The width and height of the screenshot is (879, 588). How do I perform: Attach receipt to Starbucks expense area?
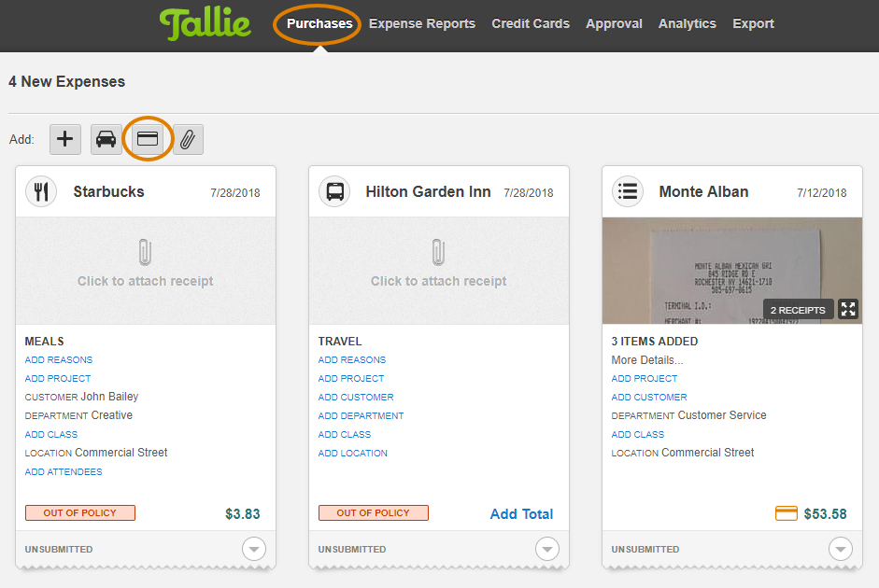click(146, 271)
